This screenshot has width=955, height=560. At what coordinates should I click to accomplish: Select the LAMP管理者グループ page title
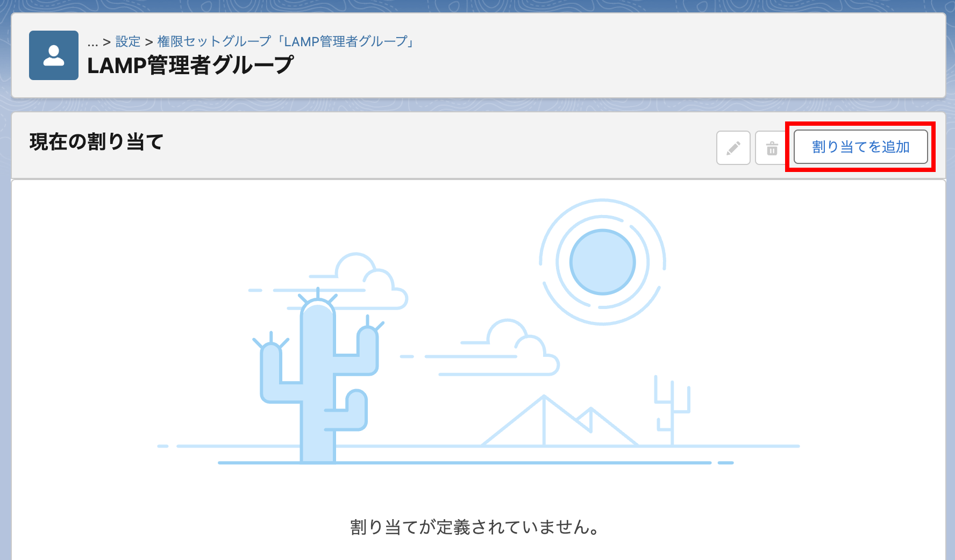(190, 66)
